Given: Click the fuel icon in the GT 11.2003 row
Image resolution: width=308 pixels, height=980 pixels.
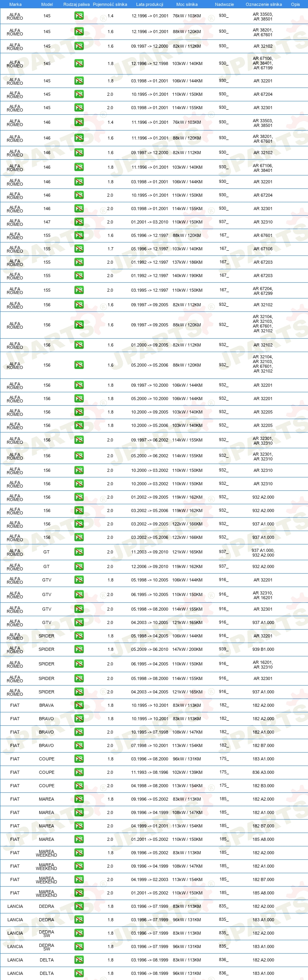Looking at the screenshot, I should point(79,552).
